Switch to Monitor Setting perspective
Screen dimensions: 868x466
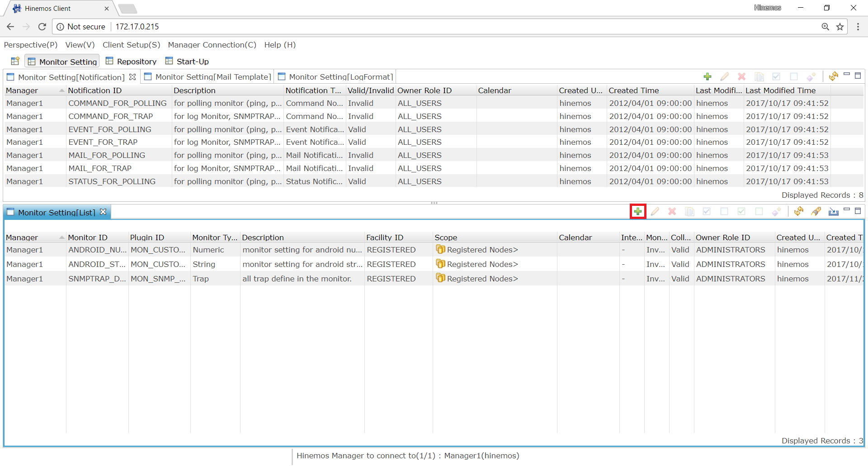62,62
